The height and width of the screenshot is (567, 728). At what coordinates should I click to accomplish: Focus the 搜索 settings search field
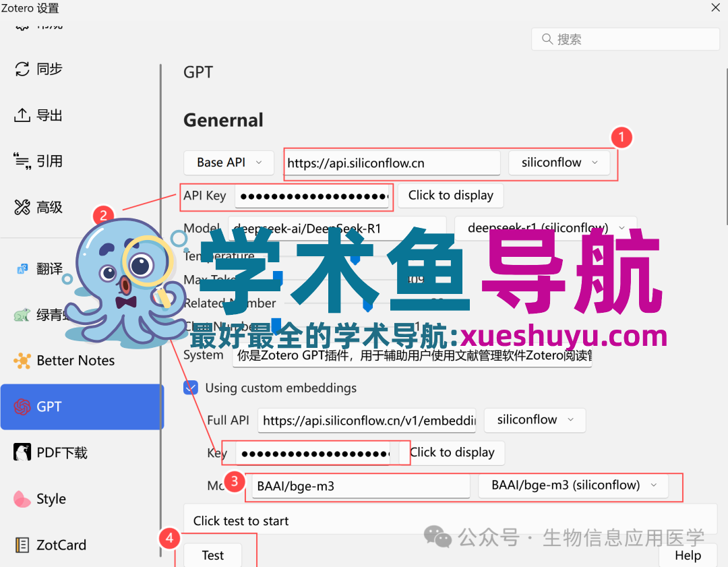point(626,39)
